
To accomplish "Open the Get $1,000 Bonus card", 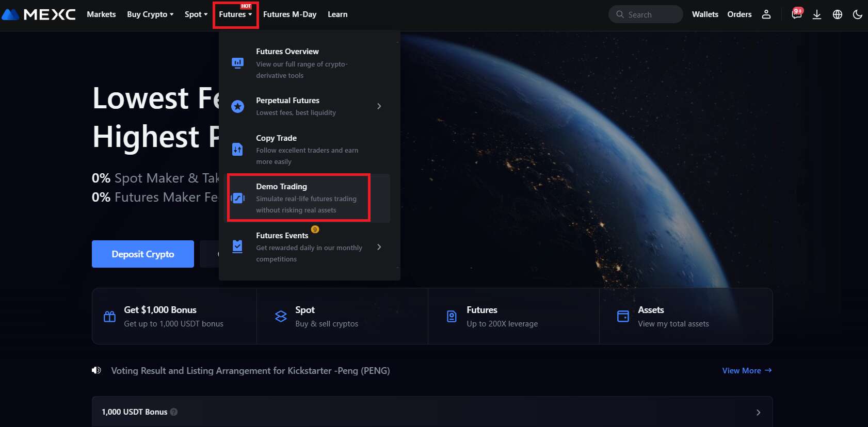I will 174,316.
